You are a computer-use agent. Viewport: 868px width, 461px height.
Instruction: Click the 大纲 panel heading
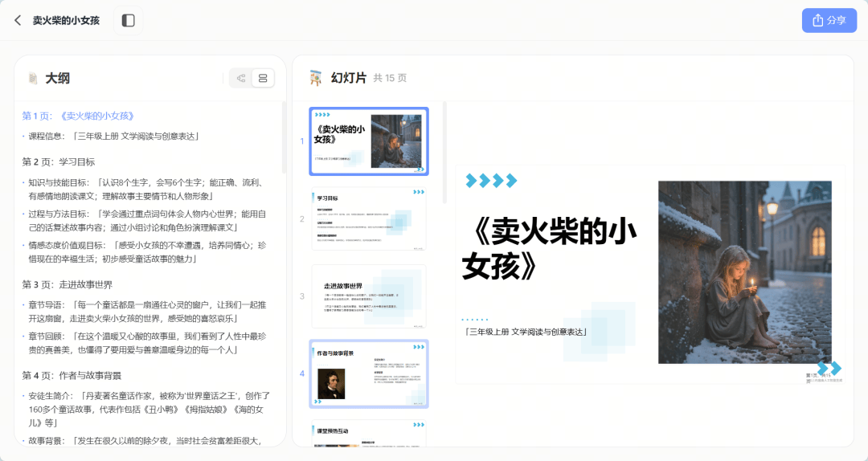pyautogui.click(x=58, y=78)
